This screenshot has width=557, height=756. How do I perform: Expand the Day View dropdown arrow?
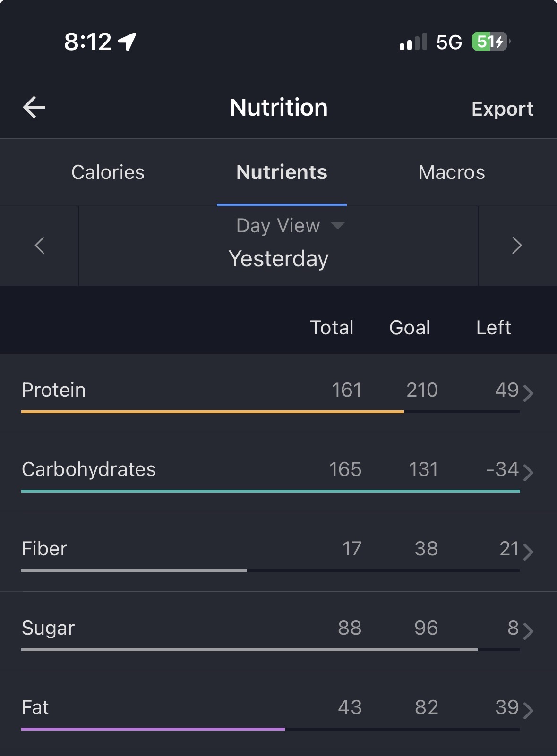tap(338, 226)
